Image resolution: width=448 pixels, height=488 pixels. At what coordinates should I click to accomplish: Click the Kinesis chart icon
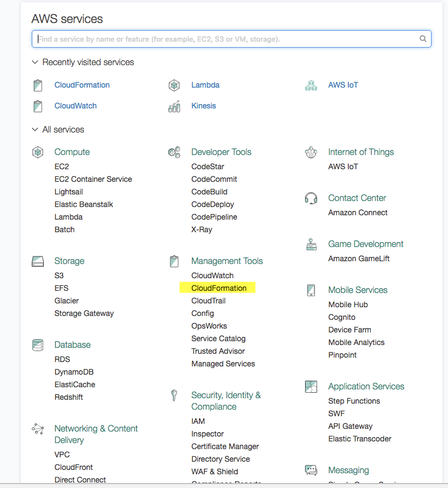point(174,106)
